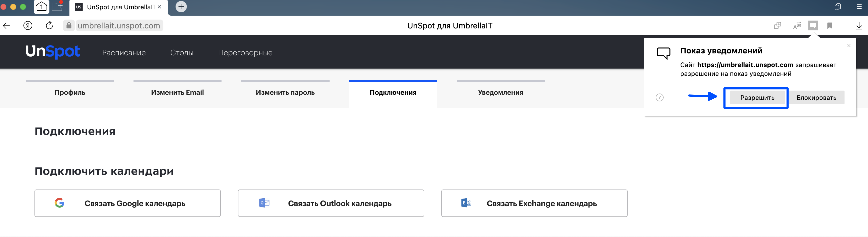Click the Yandex Я icon

[28, 26]
